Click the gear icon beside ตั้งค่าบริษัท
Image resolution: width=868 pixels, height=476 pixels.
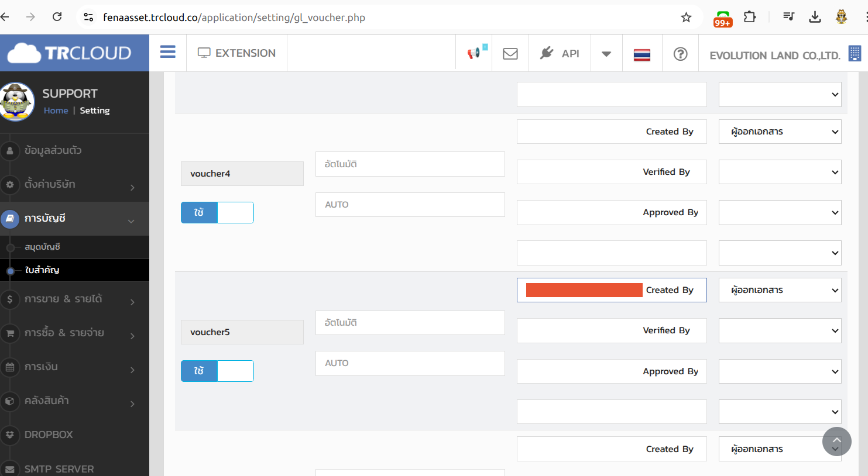coord(9,184)
